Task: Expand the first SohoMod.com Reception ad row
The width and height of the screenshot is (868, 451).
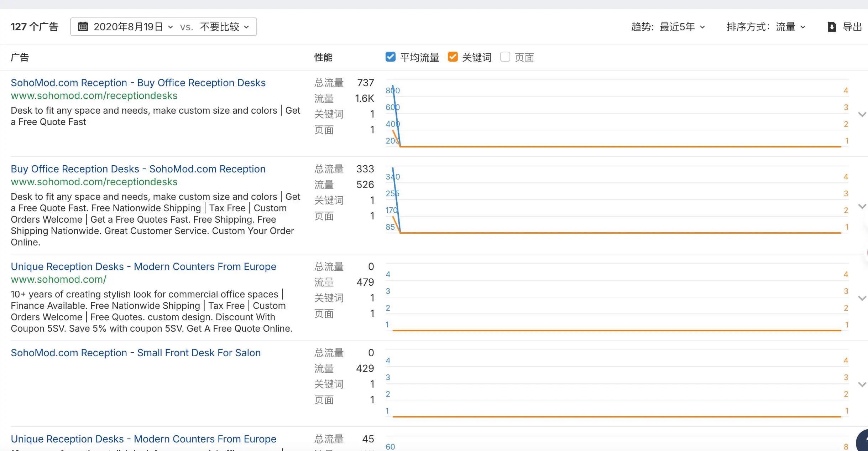Action: [862, 114]
